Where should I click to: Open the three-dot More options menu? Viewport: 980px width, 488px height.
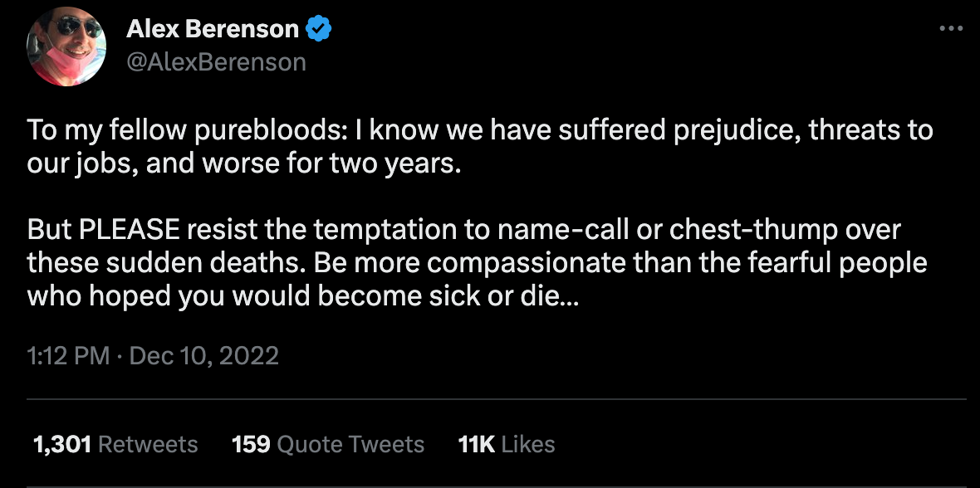tap(948, 28)
